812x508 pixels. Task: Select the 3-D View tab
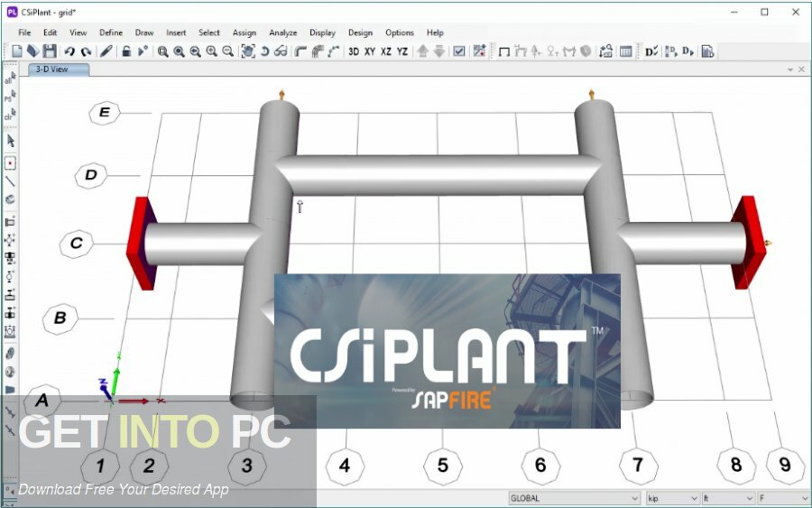coord(58,69)
